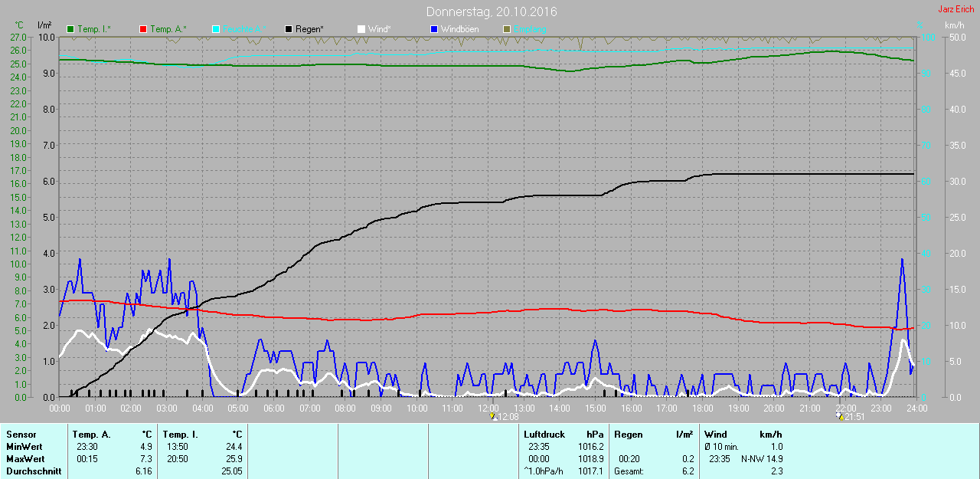Click the olive legend swatch after Windböen

[506, 29]
